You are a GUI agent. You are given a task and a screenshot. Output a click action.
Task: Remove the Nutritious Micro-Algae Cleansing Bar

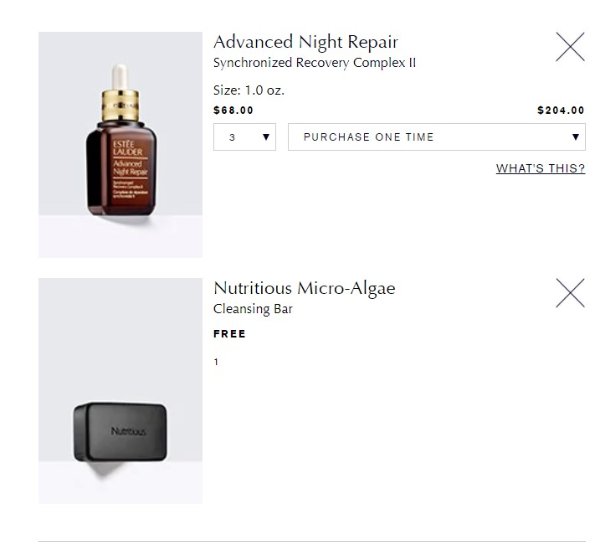pos(570,293)
